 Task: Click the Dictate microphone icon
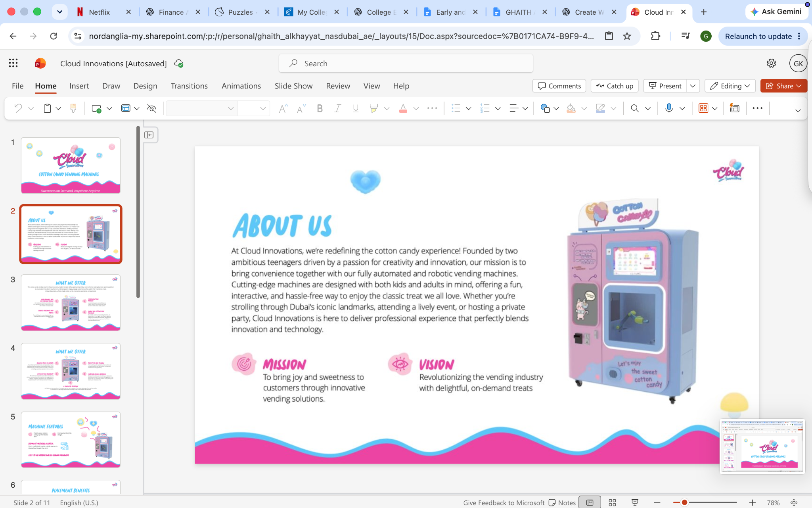click(669, 108)
